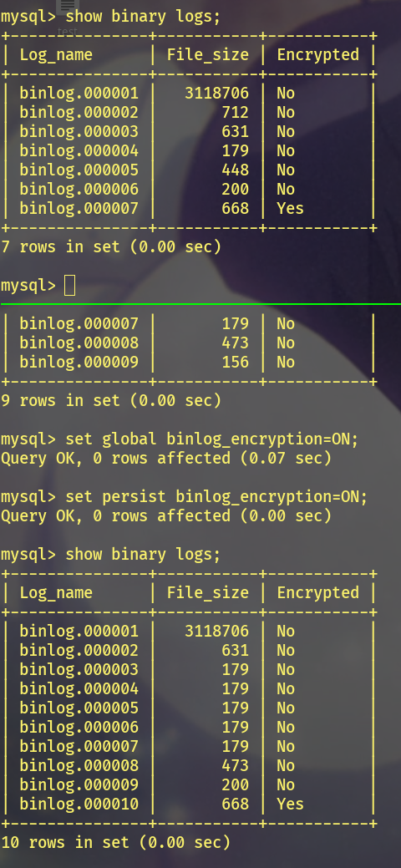This screenshot has width=401, height=868.
Task: Click the 9 rows in set result line
Action: pyautogui.click(x=111, y=400)
